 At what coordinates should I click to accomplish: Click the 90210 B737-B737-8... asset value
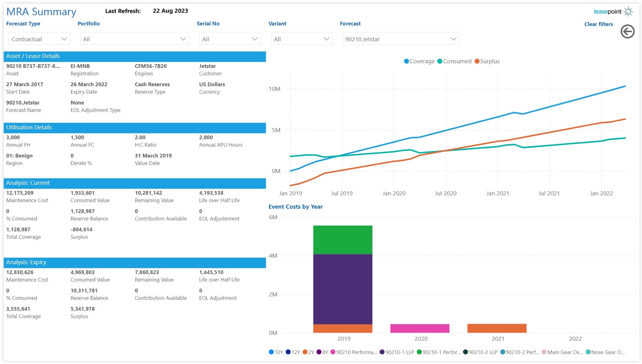(x=33, y=66)
